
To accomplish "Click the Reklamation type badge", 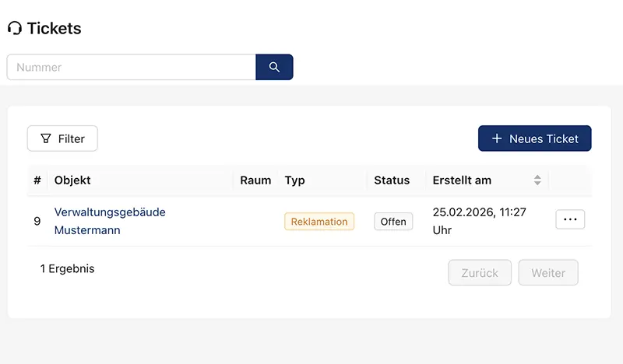I will click(319, 222).
